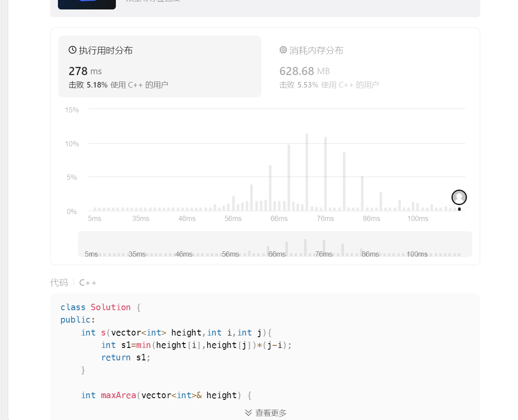
Task: Click the 击败 5.18% runtime percentile text
Action: click(118, 85)
